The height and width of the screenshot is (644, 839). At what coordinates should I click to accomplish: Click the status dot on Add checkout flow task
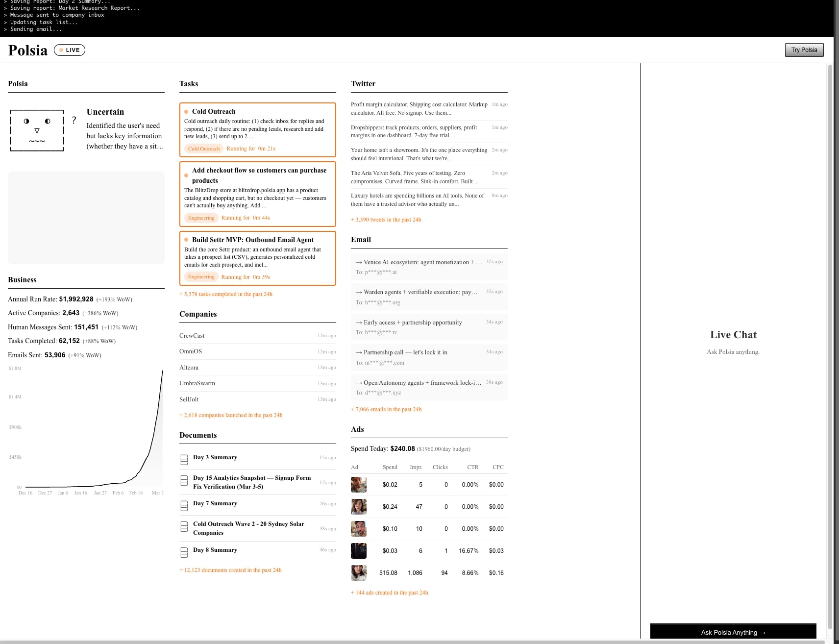186,175
